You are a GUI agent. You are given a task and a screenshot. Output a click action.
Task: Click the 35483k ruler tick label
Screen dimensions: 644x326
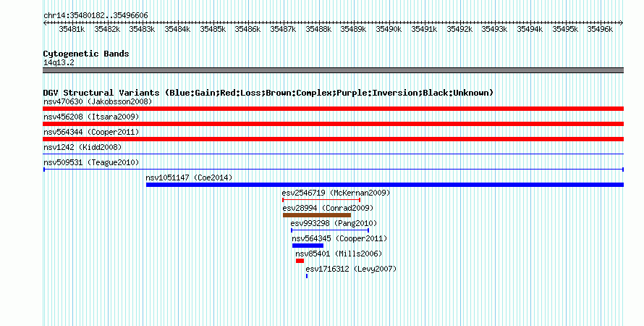click(142, 29)
